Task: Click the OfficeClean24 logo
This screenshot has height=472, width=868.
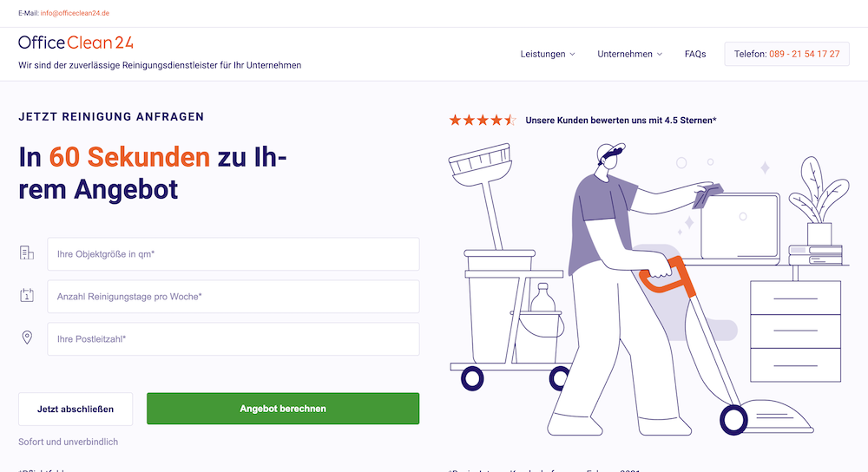Action: click(76, 43)
